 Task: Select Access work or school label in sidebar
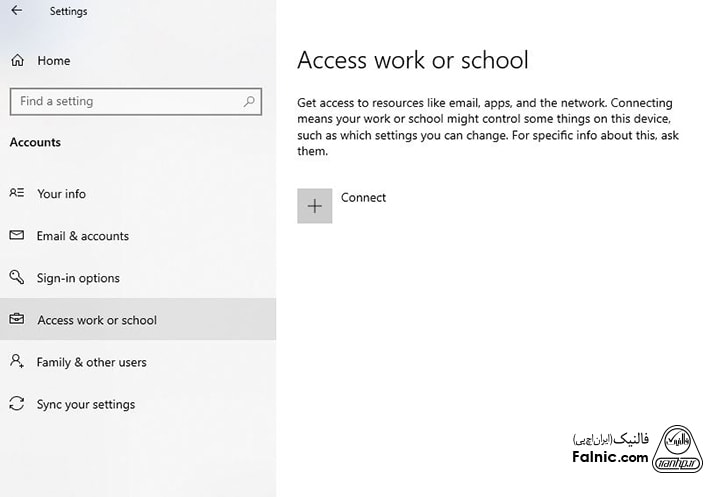click(x=97, y=320)
